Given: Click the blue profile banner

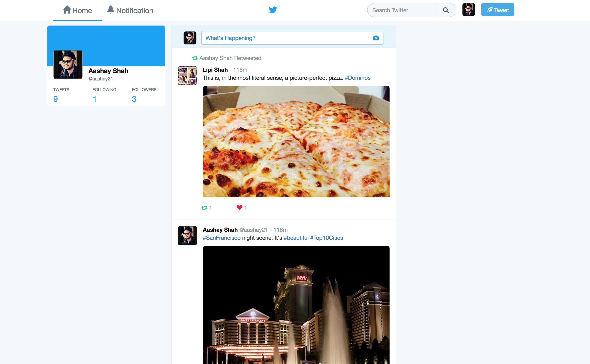Looking at the screenshot, I should pos(106,46).
